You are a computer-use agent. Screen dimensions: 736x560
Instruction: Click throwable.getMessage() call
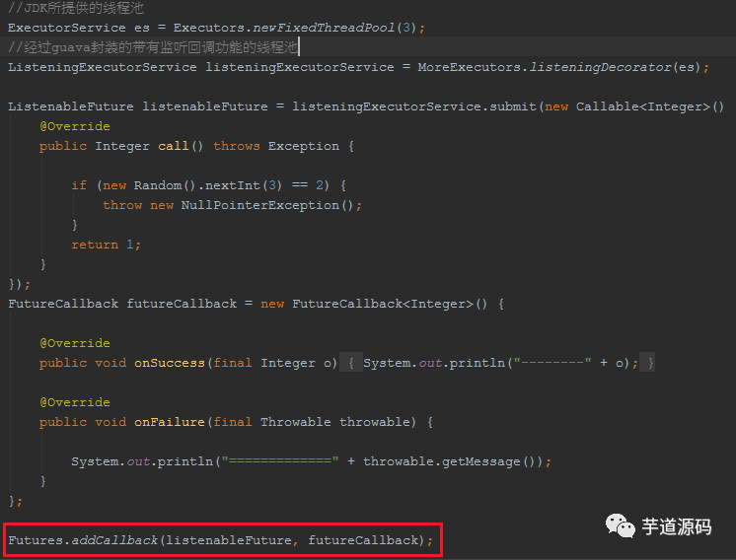450,461
